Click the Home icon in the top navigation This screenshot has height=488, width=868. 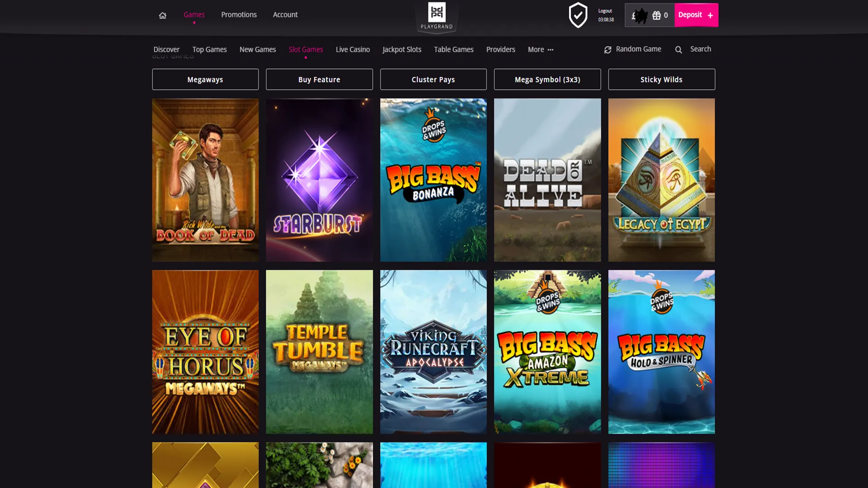click(162, 15)
